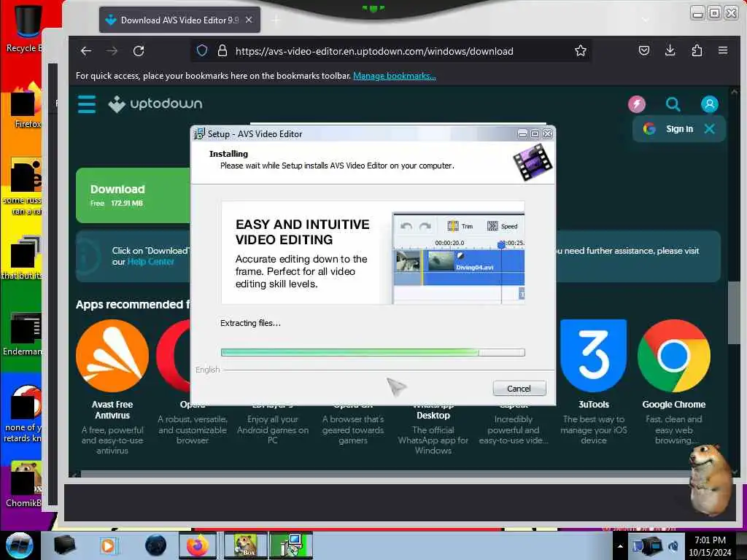Open the Windows Start button

coord(19,545)
